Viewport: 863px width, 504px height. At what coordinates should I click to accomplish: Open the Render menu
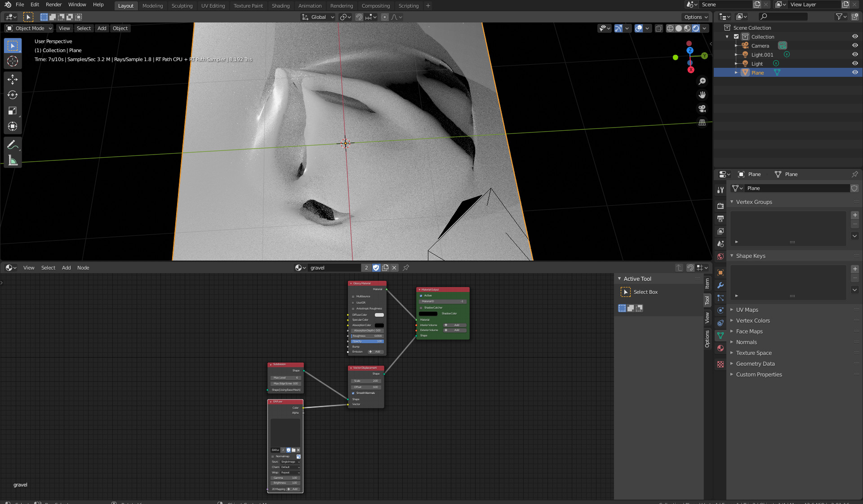(x=53, y=4)
